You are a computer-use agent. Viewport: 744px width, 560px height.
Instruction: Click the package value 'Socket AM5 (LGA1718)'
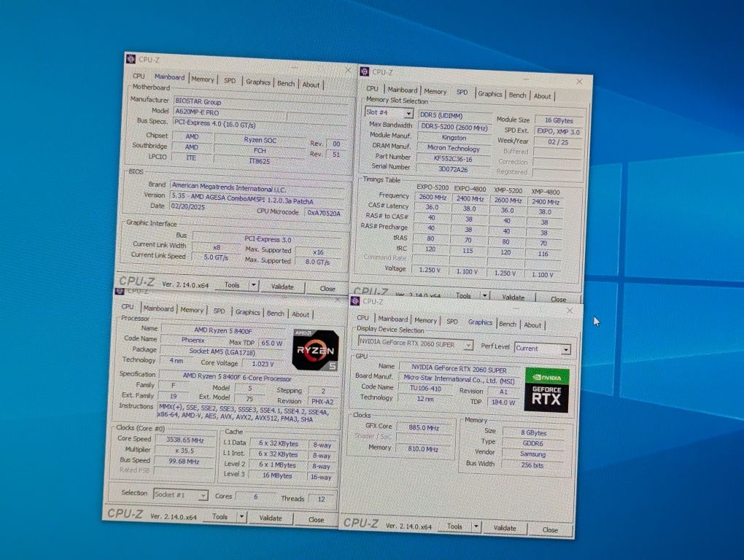pyautogui.click(x=222, y=352)
